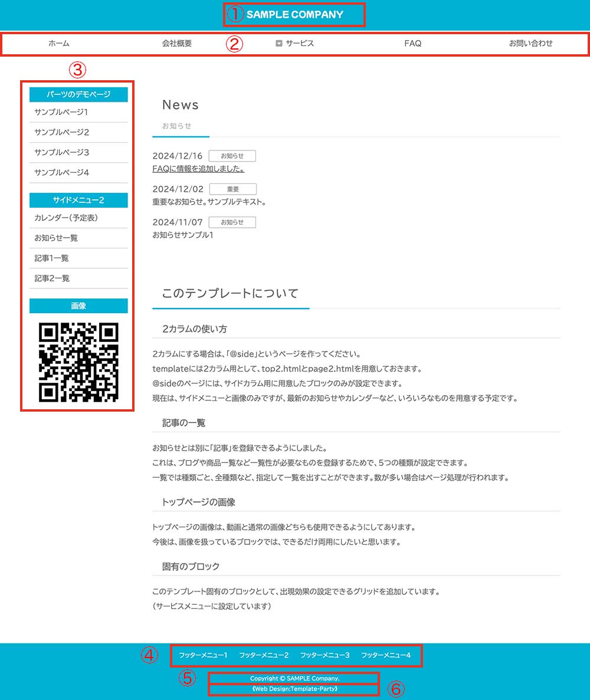Click パーツのデモページ sidebar heading
The height and width of the screenshot is (700, 590).
[x=78, y=94]
